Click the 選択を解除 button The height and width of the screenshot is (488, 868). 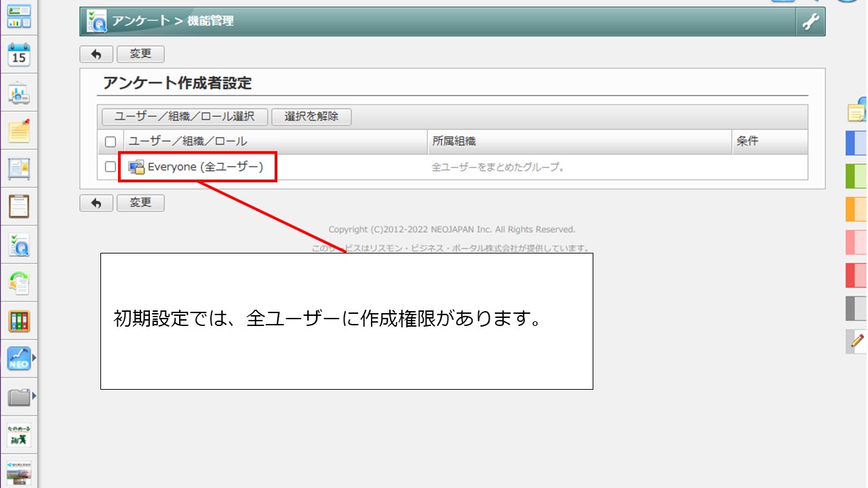[311, 117]
